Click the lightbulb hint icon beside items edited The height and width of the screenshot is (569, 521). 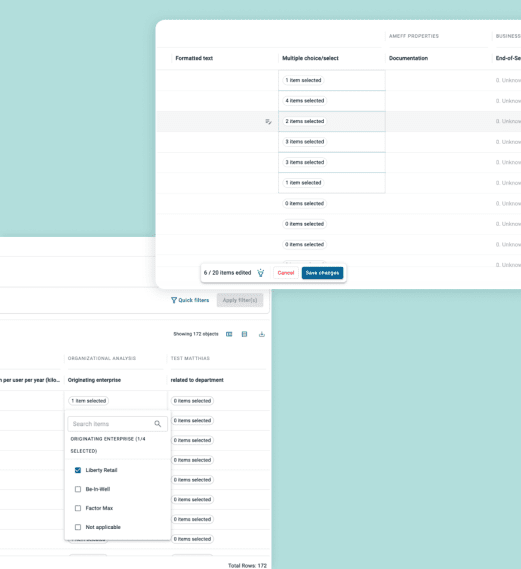tap(260, 273)
